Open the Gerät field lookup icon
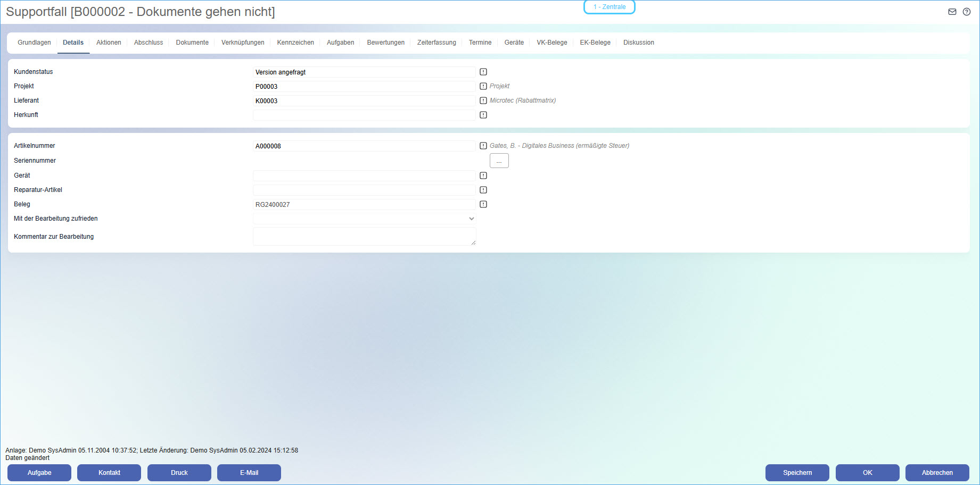 (x=483, y=175)
